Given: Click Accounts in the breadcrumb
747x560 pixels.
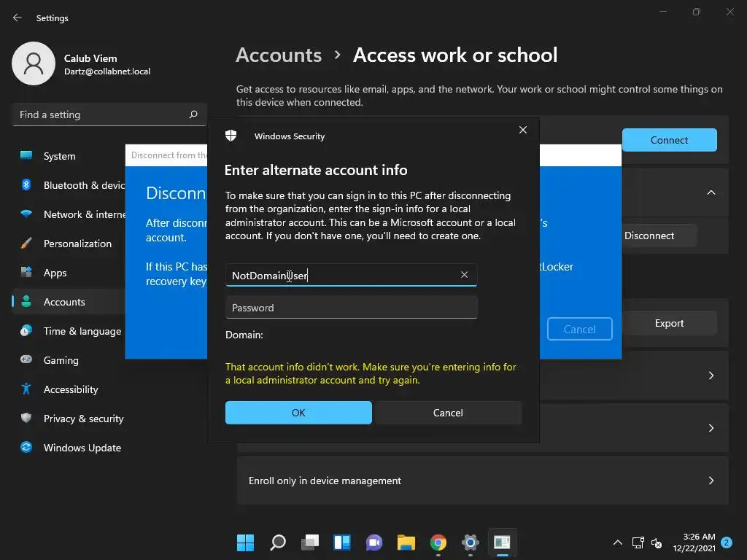Looking at the screenshot, I should (279, 55).
